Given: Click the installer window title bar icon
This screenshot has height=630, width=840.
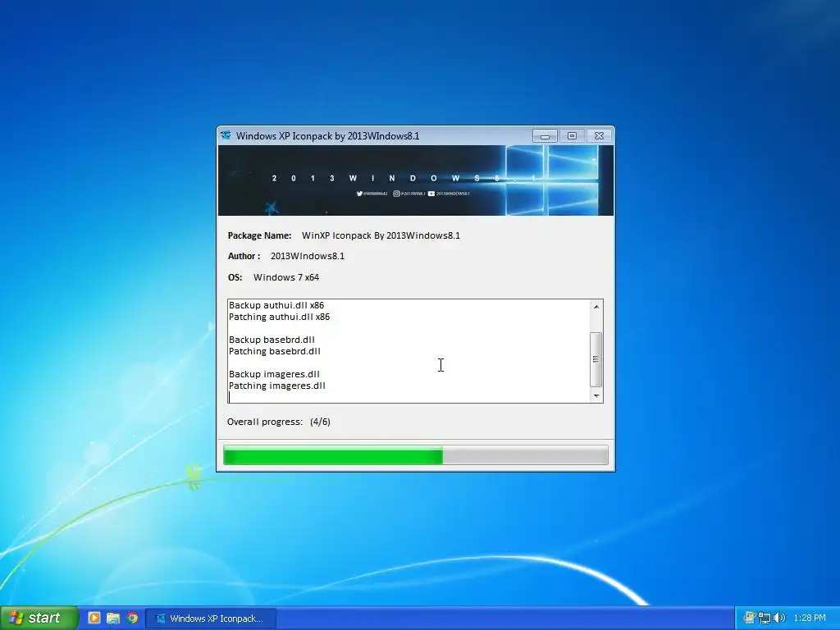Looking at the screenshot, I should pos(226,135).
